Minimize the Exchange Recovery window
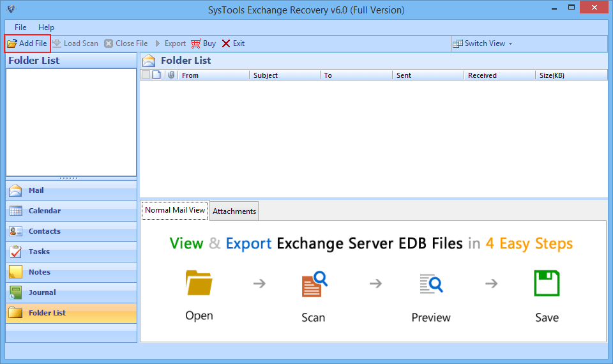 pyautogui.click(x=554, y=8)
